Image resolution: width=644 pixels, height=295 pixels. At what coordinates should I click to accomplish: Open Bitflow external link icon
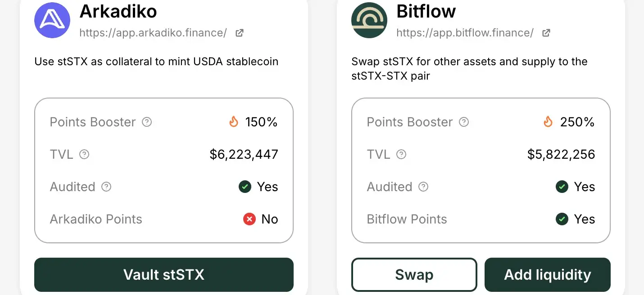[546, 33]
